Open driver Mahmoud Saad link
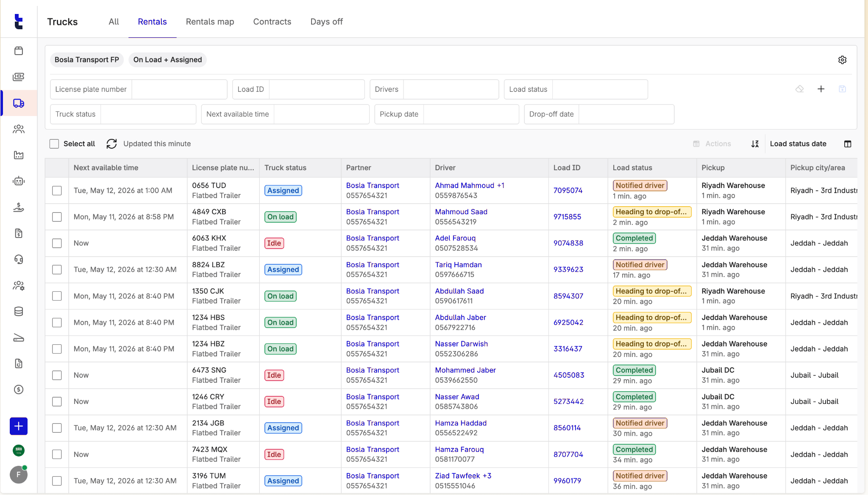 461,212
